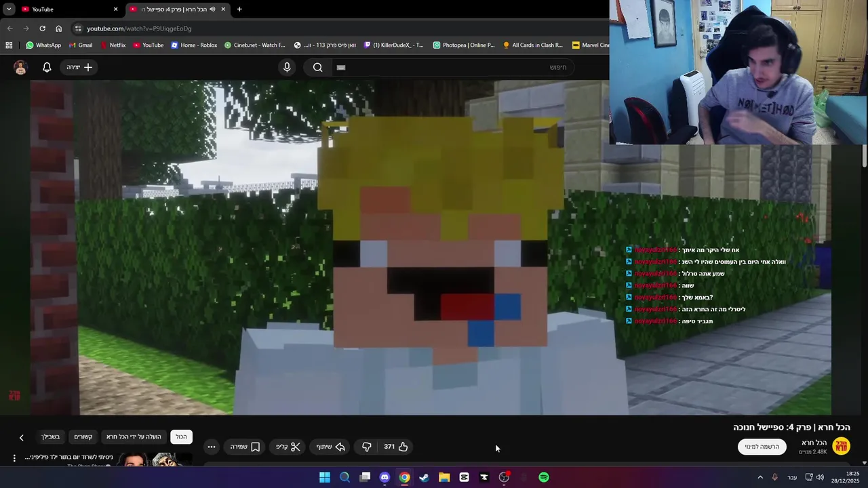Advance filter chips with the arrow
The height and width of the screenshot is (488, 868).
click(21, 438)
